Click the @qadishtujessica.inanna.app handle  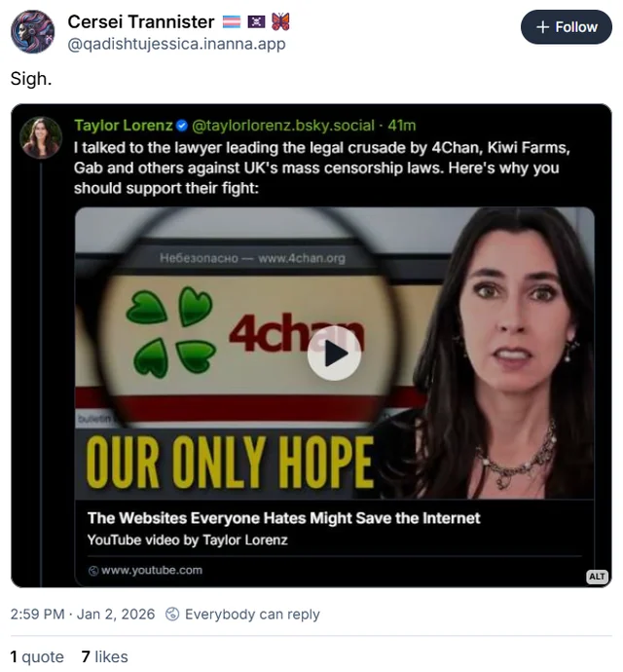point(176,44)
